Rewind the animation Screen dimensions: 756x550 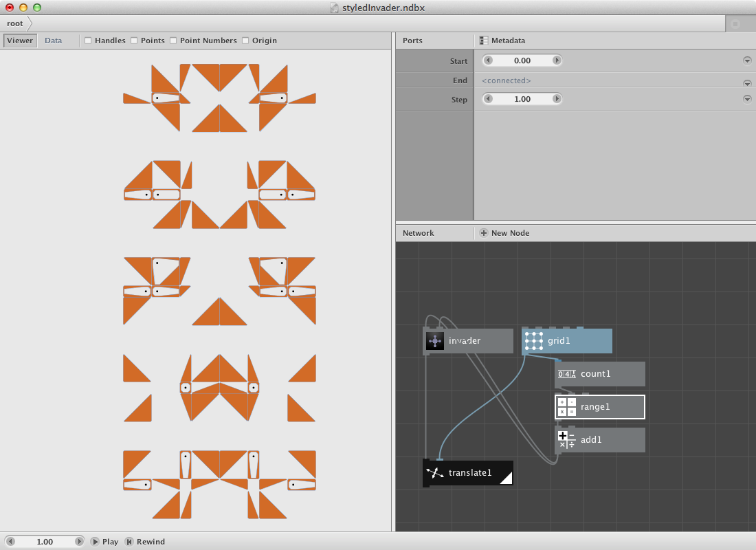[145, 542]
